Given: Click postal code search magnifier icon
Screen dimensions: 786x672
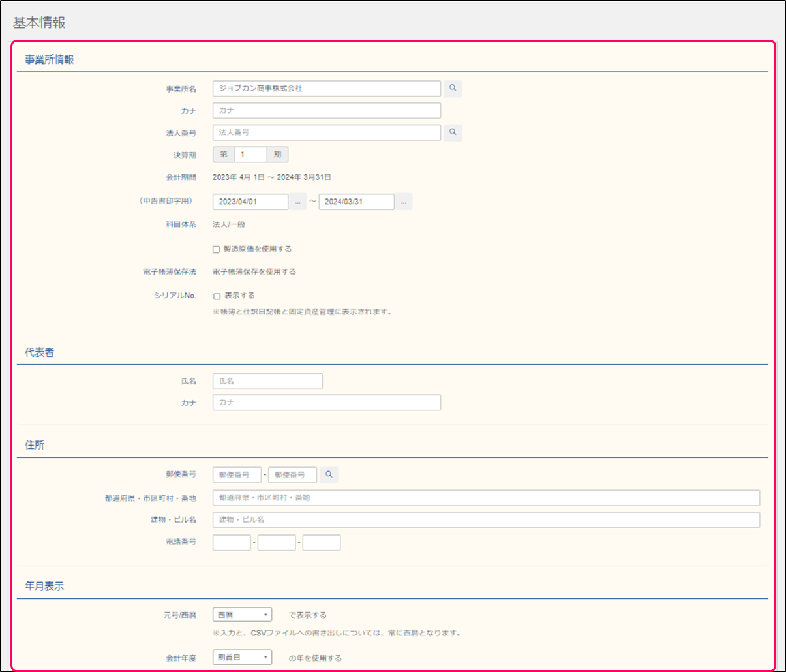Looking at the screenshot, I should pyautogui.click(x=329, y=474).
